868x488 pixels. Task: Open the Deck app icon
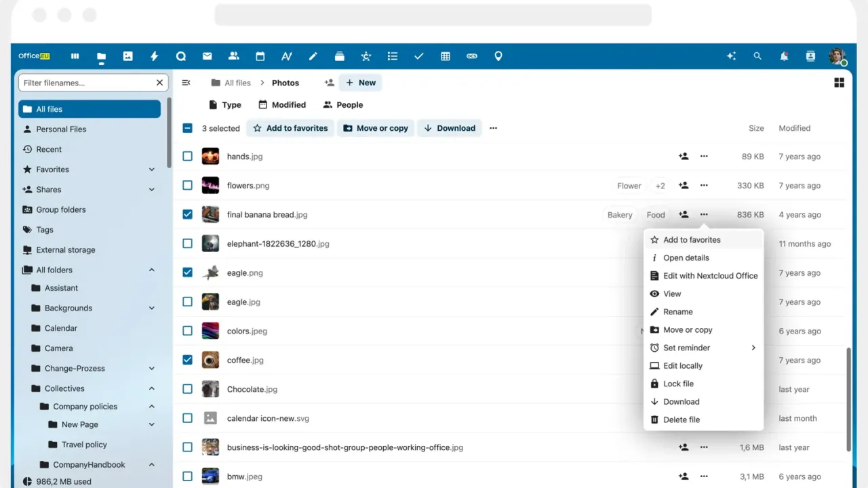click(339, 56)
